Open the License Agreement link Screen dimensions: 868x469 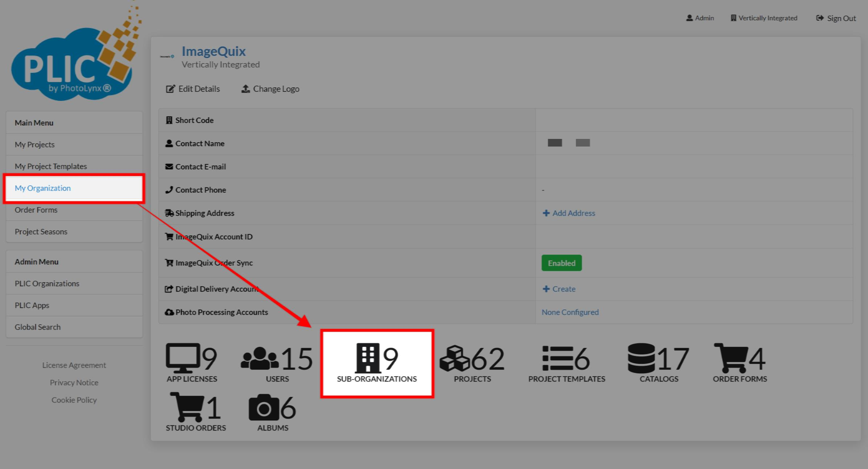[74, 365]
